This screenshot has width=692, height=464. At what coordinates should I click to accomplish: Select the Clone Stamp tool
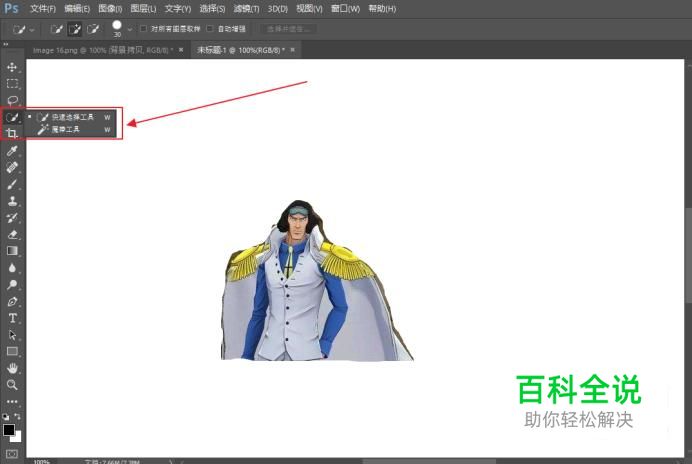point(12,201)
